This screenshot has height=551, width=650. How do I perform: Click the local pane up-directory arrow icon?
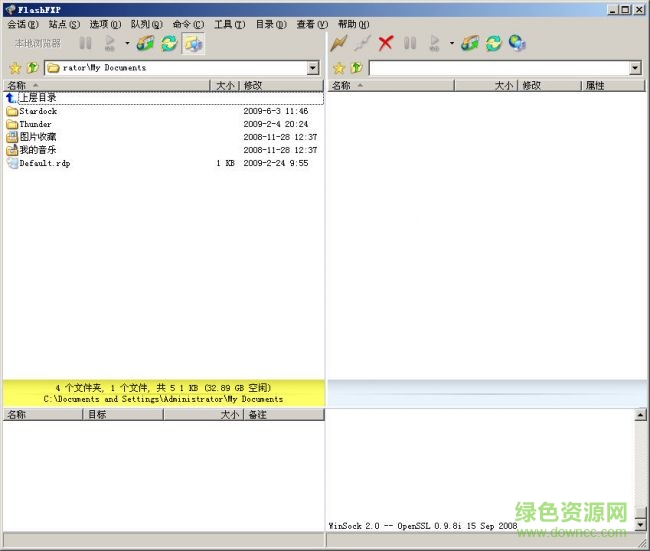(32, 68)
